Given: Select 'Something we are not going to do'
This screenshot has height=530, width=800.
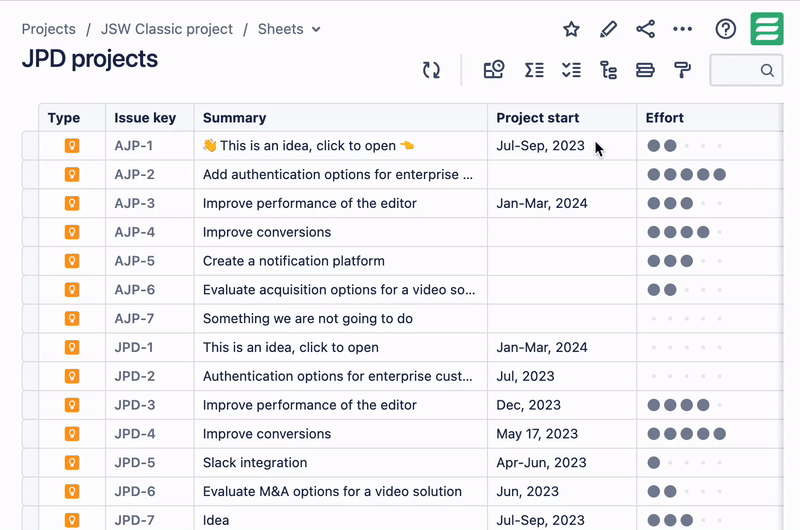Looking at the screenshot, I should (x=308, y=319).
